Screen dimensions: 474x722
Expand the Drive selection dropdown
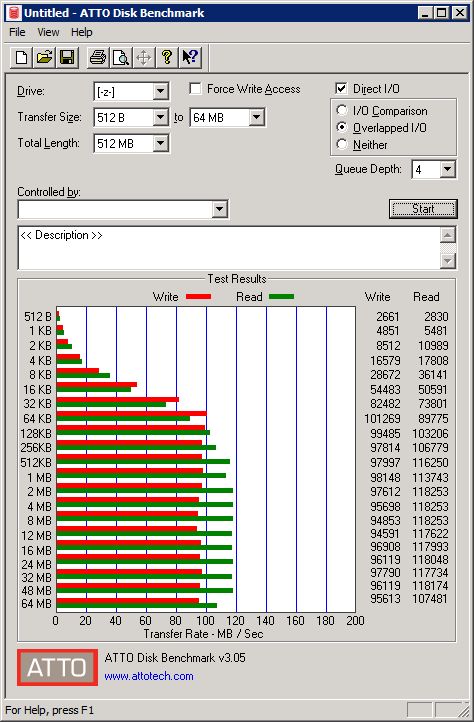point(160,91)
